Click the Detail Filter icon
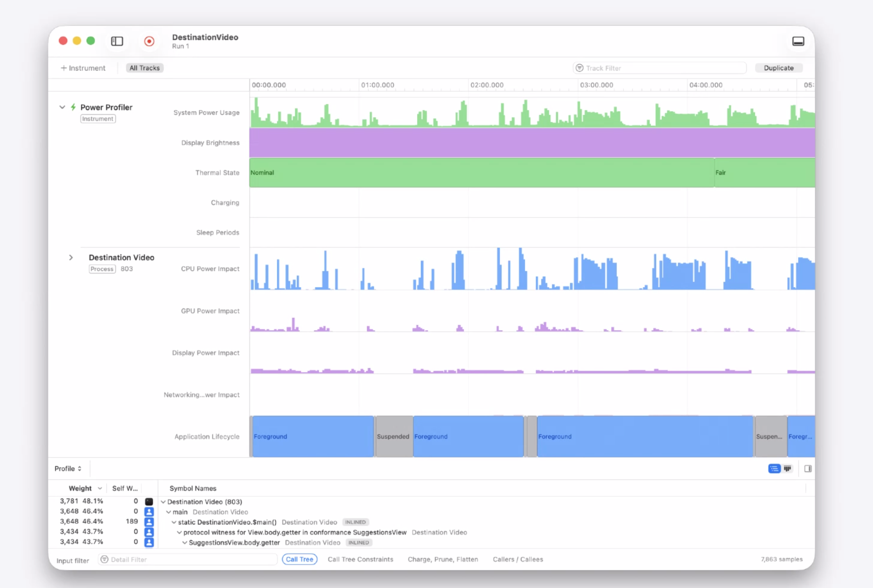873x588 pixels. (105, 559)
